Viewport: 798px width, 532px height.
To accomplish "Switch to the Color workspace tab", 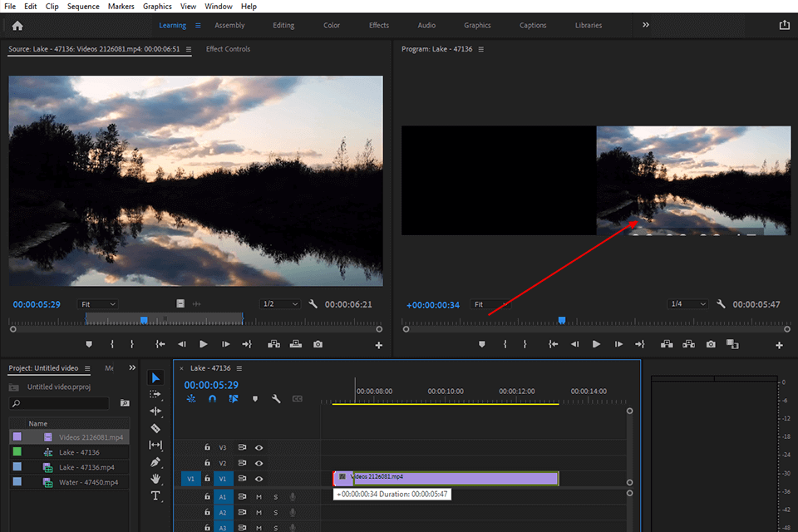I will (332, 26).
